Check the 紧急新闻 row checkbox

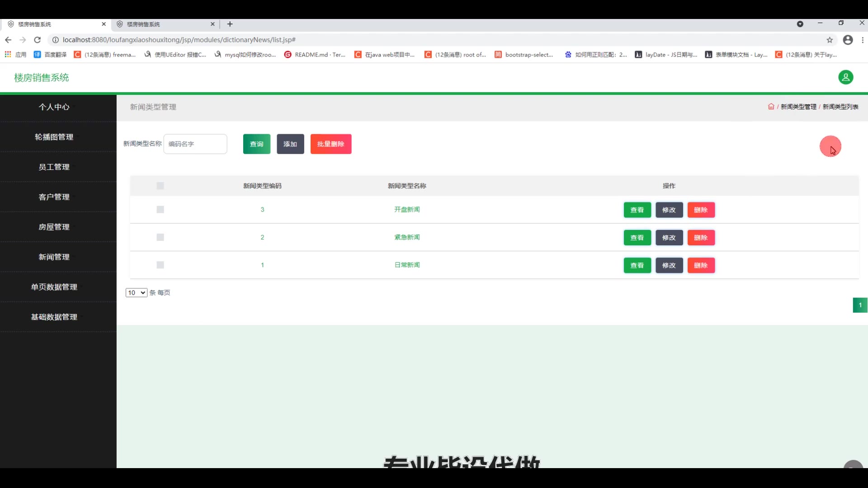point(160,237)
